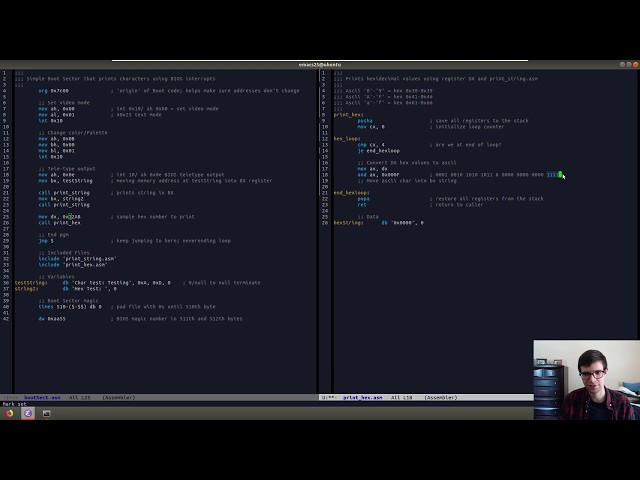The height and width of the screenshot is (480, 640).
Task: Click the 'hex_loop:' label
Action: point(347,139)
